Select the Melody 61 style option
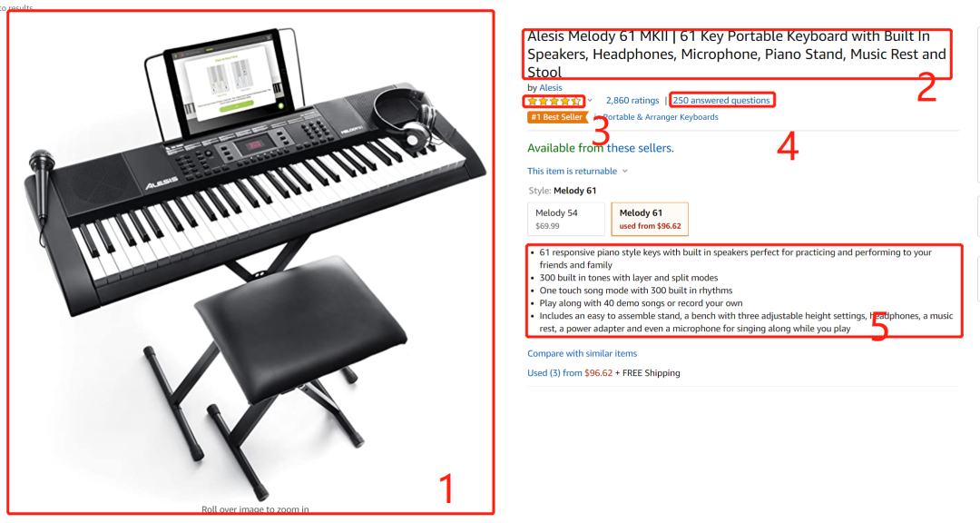This screenshot has height=523, width=980. pos(650,219)
